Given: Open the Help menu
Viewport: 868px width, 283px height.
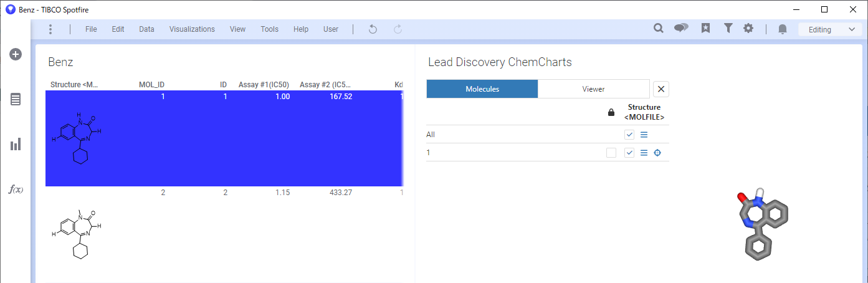Looking at the screenshot, I should point(301,29).
